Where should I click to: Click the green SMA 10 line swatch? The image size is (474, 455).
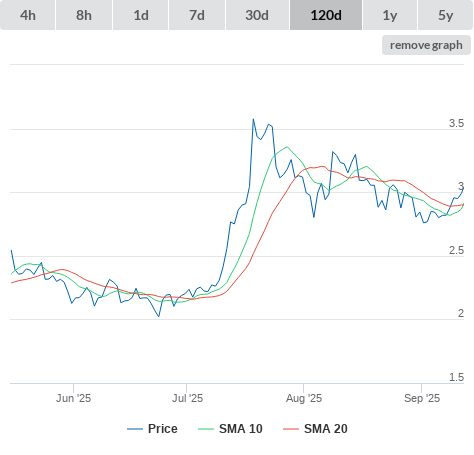206,429
